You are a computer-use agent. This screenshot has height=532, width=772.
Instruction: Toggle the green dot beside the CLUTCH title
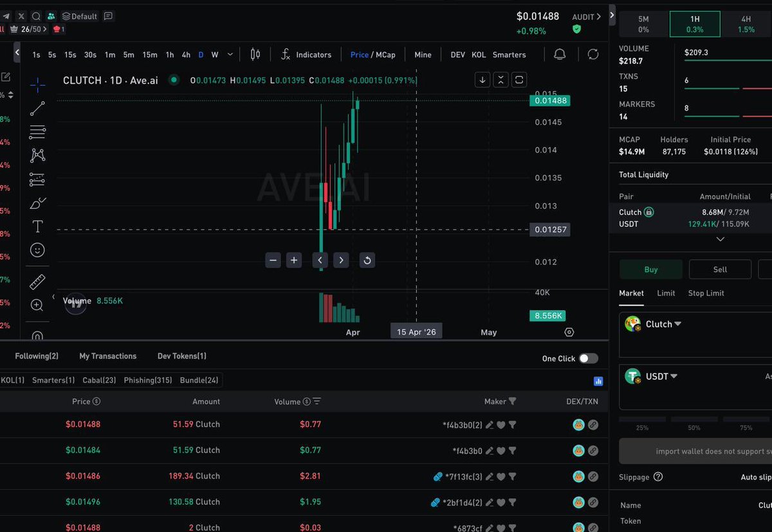point(173,80)
